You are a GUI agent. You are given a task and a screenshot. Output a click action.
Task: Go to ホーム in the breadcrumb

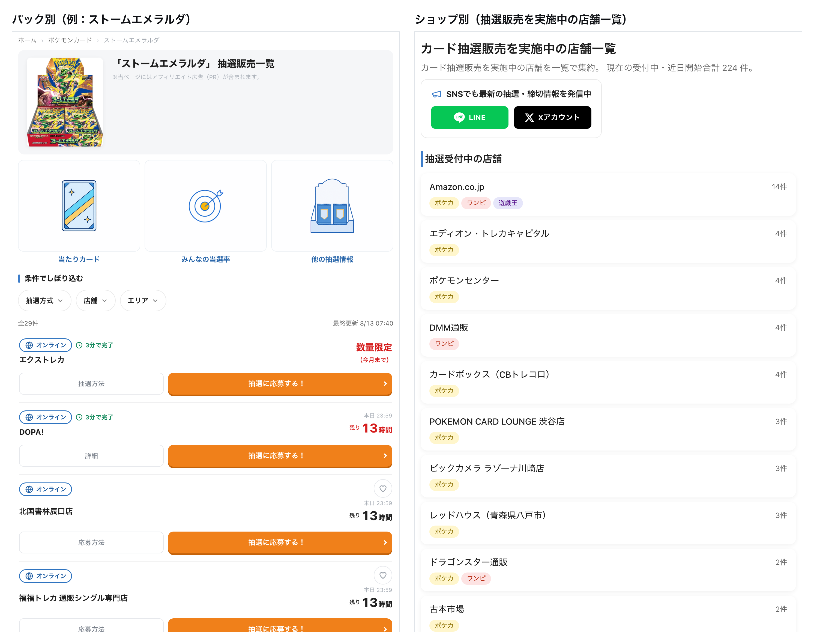click(x=27, y=40)
